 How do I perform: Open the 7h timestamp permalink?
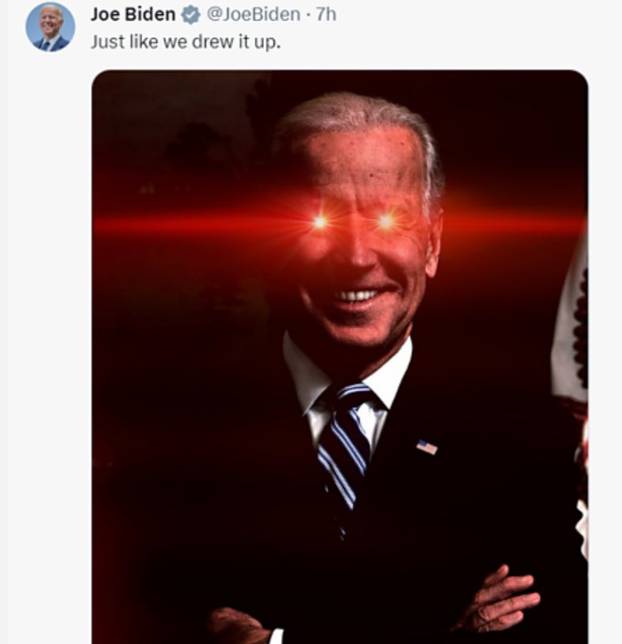(326, 15)
